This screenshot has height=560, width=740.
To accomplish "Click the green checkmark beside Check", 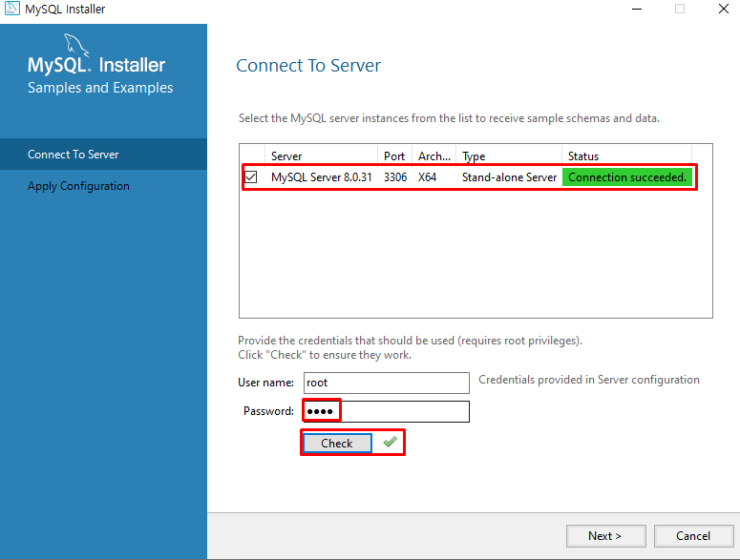I will (390, 442).
